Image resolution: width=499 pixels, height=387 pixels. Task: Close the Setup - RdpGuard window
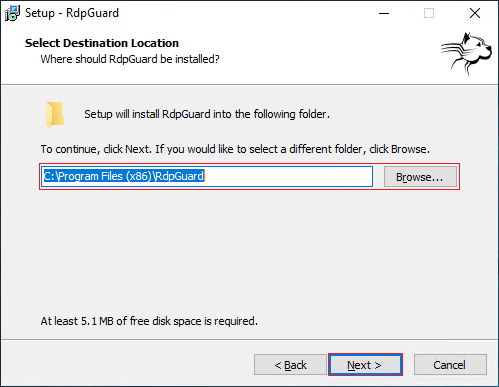point(475,13)
